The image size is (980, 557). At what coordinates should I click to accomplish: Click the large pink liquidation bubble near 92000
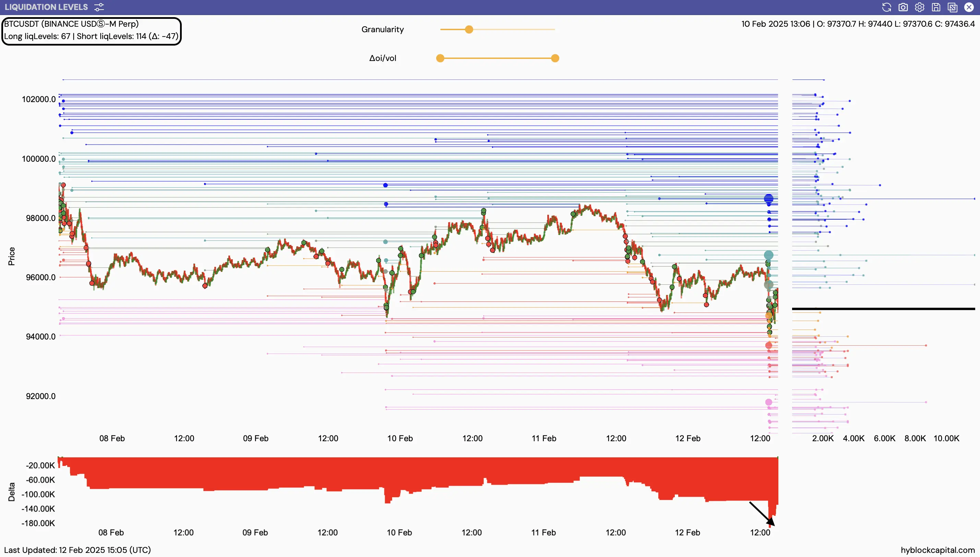click(x=768, y=402)
